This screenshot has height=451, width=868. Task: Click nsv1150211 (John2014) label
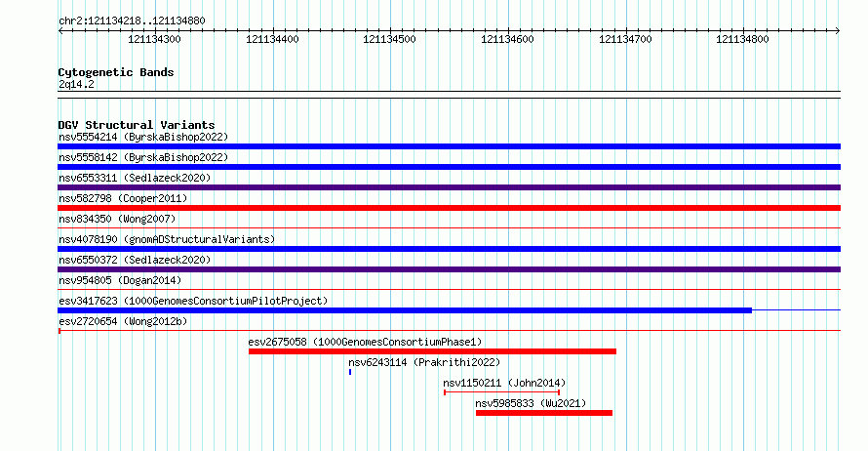[504, 383]
